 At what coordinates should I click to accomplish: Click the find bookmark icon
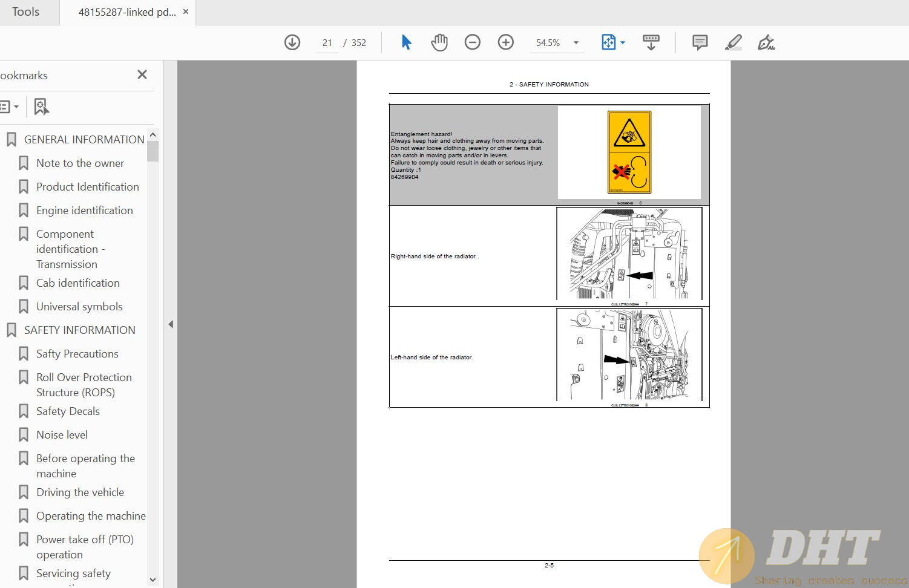pos(41,107)
